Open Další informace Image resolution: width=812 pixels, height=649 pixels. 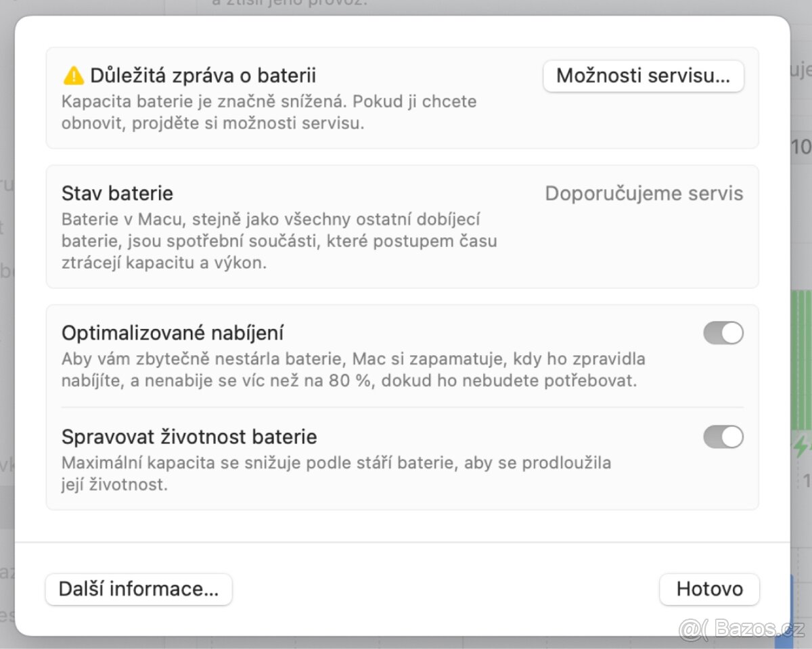click(x=138, y=589)
